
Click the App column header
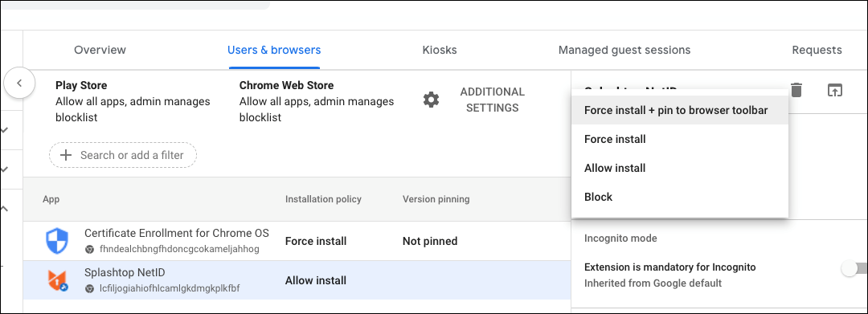pyautogui.click(x=51, y=199)
